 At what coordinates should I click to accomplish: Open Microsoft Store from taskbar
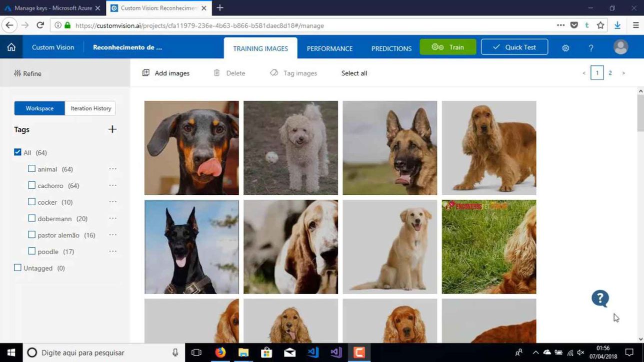click(266, 353)
